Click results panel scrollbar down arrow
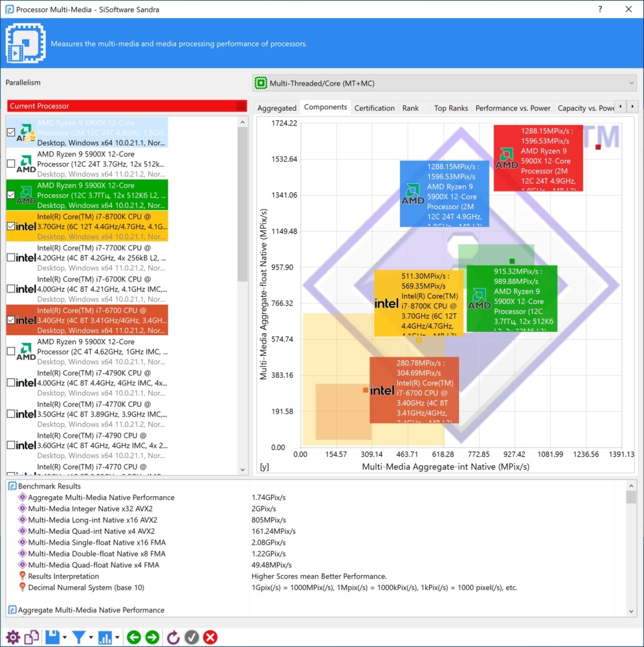The image size is (644, 647). click(x=631, y=611)
